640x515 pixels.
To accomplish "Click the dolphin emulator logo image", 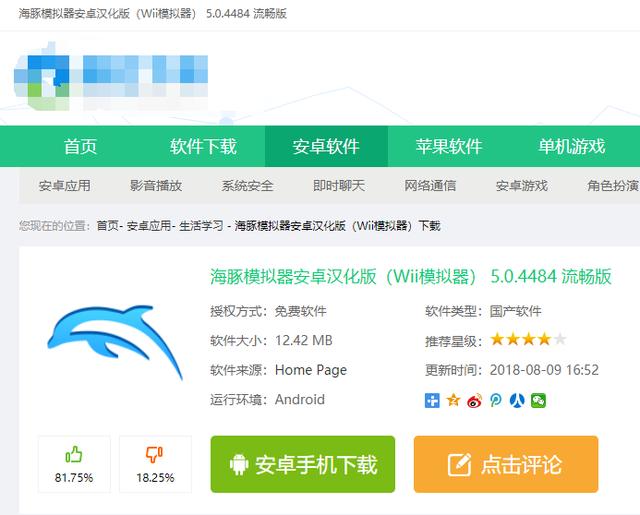I will click(115, 341).
